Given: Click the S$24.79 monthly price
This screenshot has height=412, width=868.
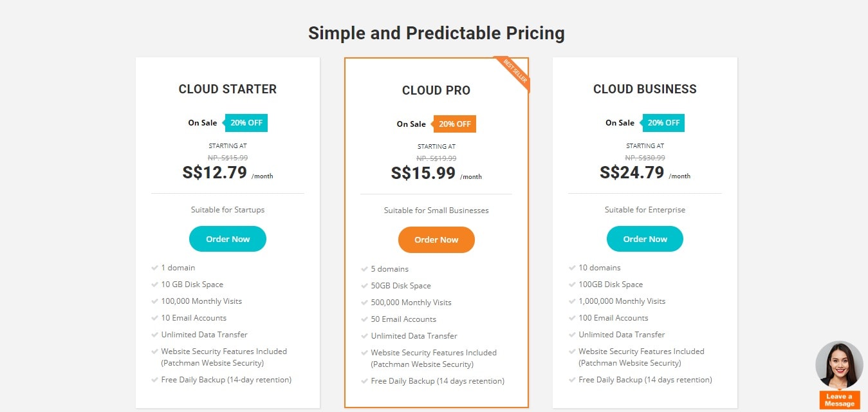Looking at the screenshot, I should (632, 173).
